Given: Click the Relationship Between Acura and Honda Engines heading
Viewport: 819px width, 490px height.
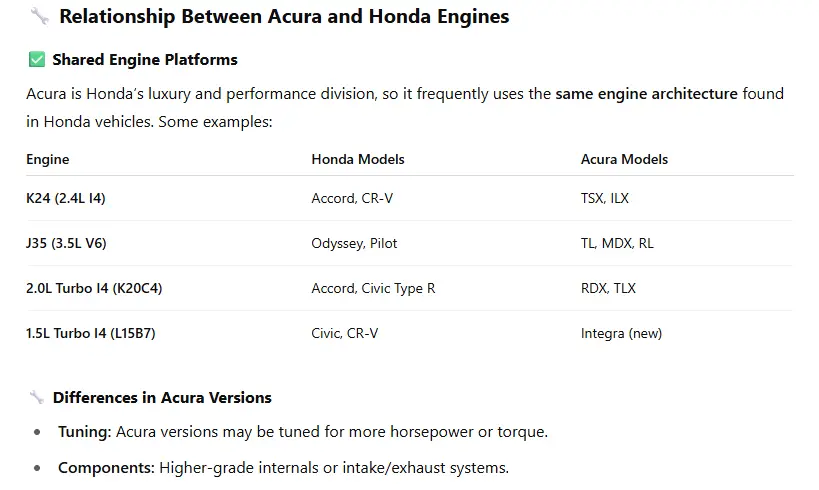Looking at the screenshot, I should (x=283, y=17).
